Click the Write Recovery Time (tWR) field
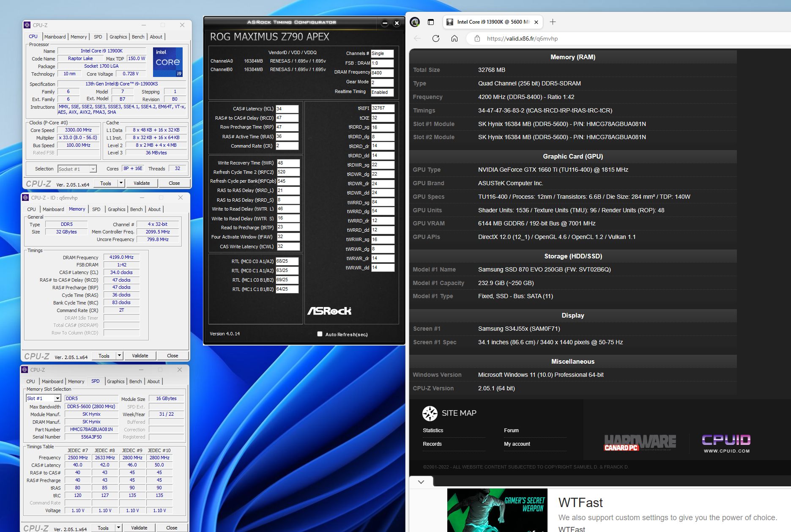Viewport: 791px width, 532px height. [288, 163]
